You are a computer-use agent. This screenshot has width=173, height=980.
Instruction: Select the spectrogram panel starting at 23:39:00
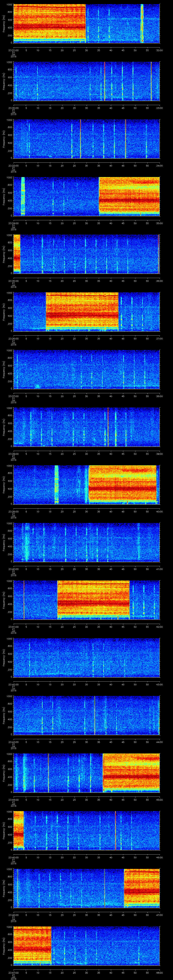click(86, 485)
